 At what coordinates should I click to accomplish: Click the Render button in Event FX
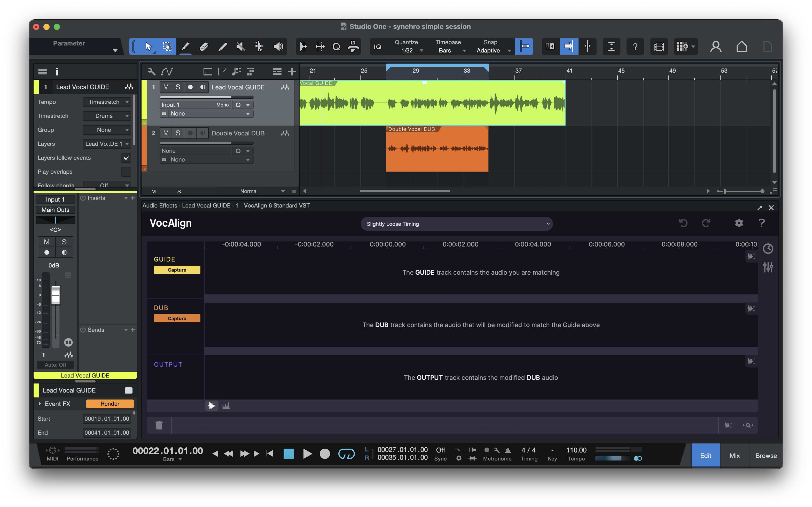(x=110, y=404)
